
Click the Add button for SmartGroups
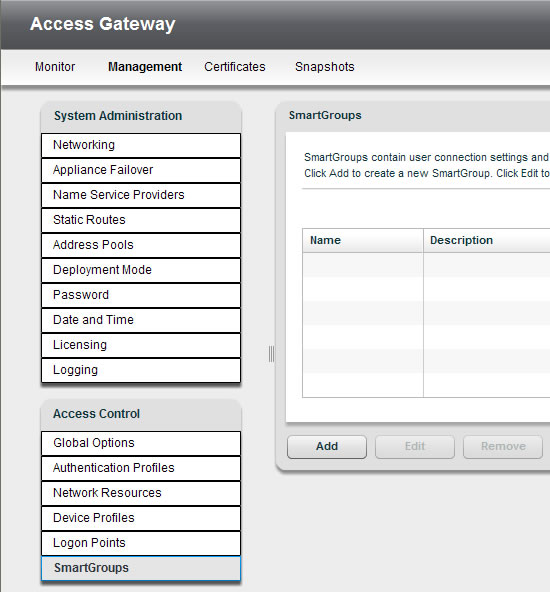coord(327,447)
